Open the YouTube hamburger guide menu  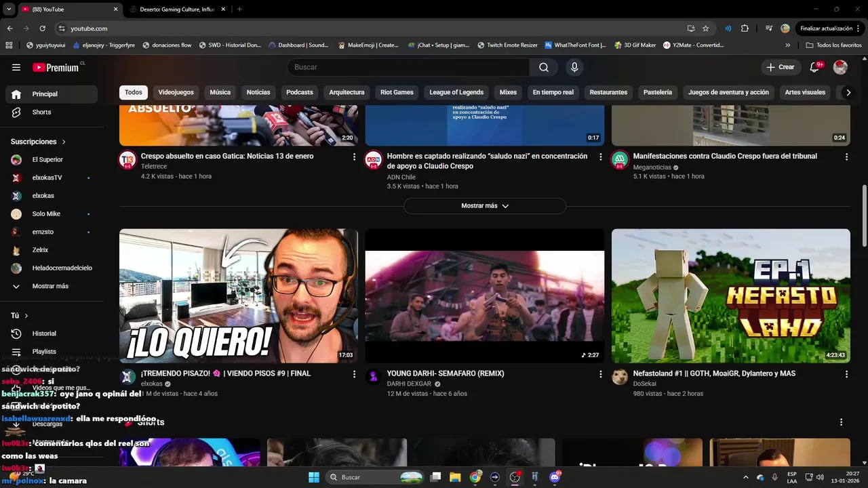point(16,67)
